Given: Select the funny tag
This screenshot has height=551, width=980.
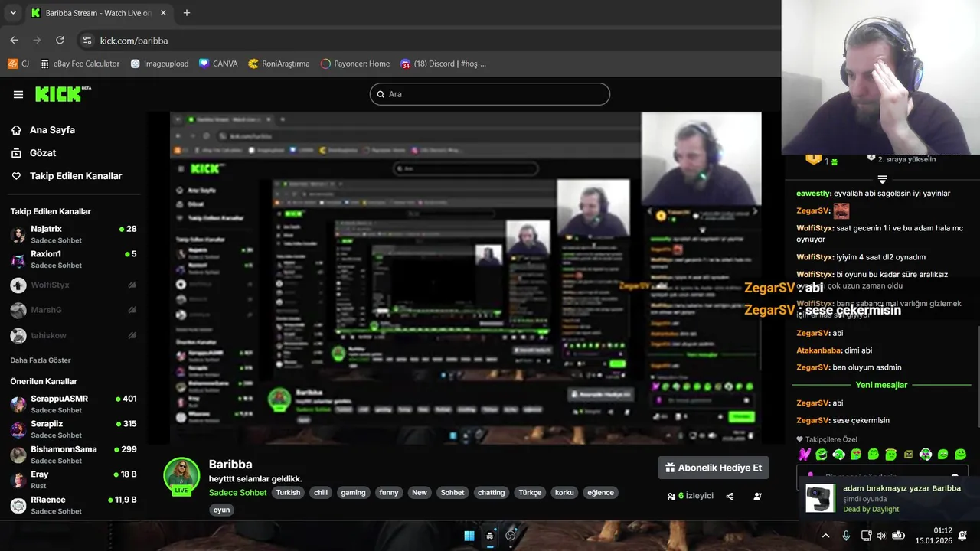Looking at the screenshot, I should click(389, 493).
